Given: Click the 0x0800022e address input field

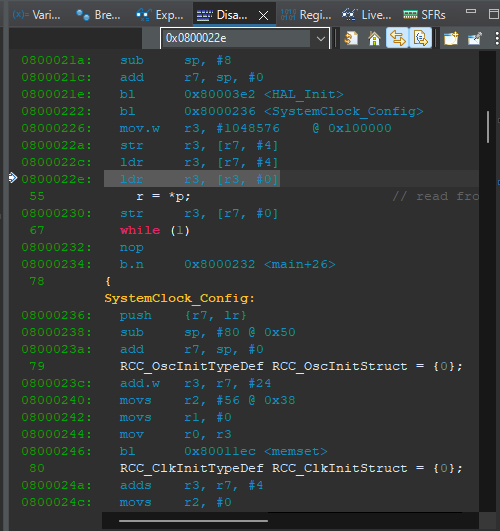Looking at the screenshot, I should click(x=236, y=38).
